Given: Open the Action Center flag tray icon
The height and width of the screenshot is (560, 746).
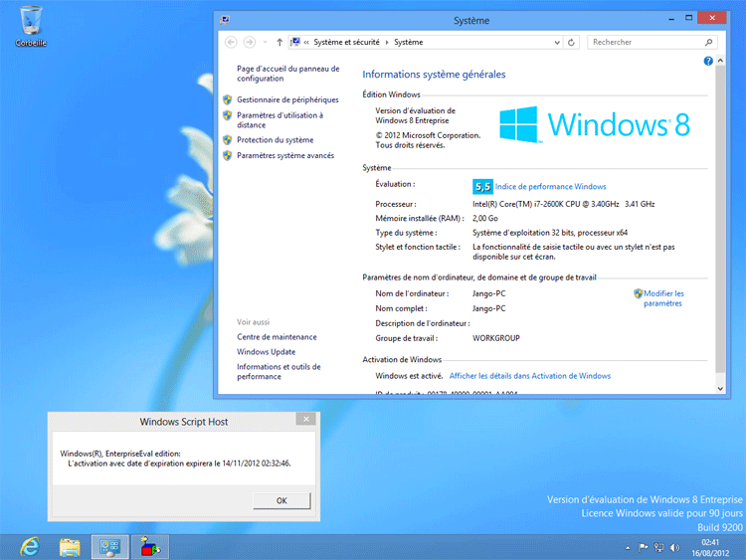Looking at the screenshot, I should [x=644, y=548].
